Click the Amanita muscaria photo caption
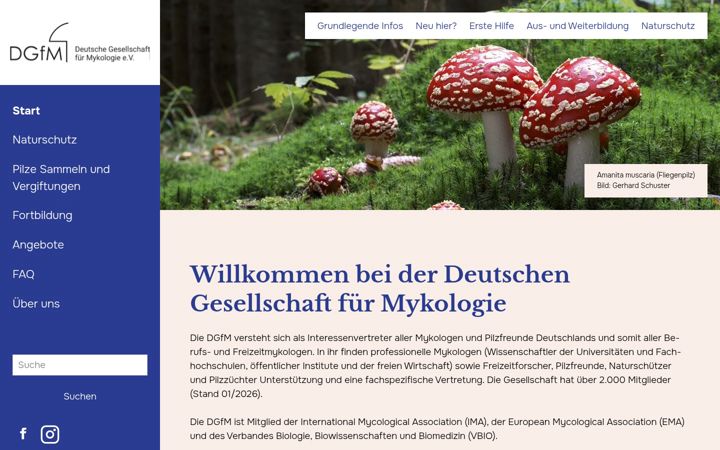The width and height of the screenshot is (720, 450). (646, 180)
